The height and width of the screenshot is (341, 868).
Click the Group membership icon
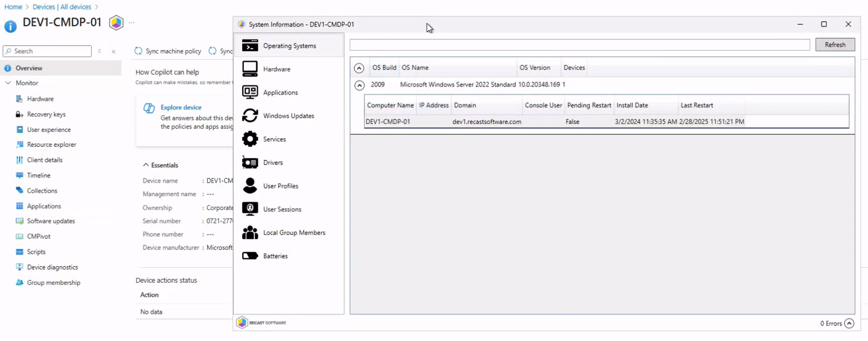pos(20,282)
